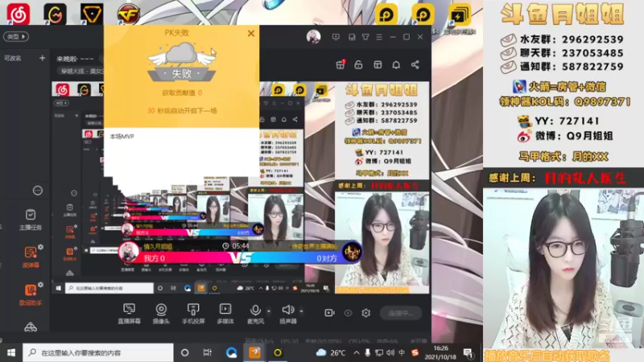Open the yellow ring app on taskbar
The width and height of the screenshot is (644, 362).
[278, 352]
